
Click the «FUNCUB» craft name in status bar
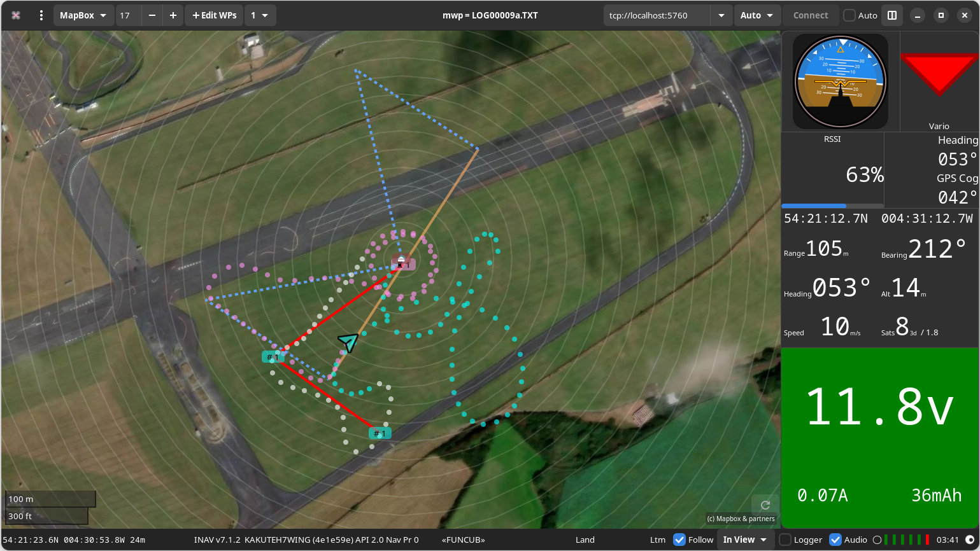pyautogui.click(x=464, y=540)
